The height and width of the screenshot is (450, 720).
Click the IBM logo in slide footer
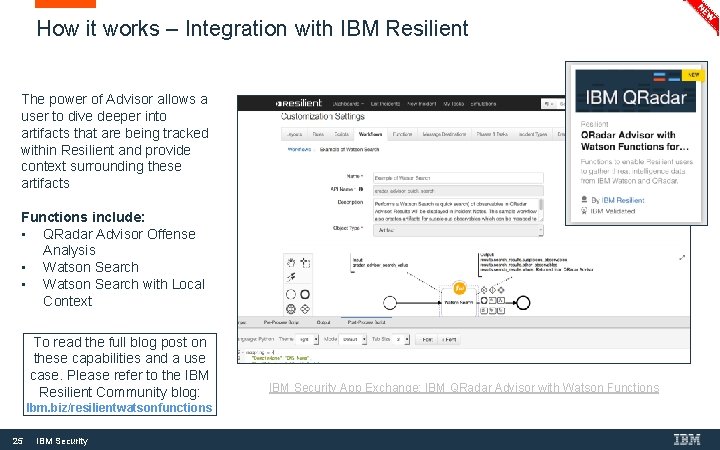pyautogui.click(x=687, y=439)
